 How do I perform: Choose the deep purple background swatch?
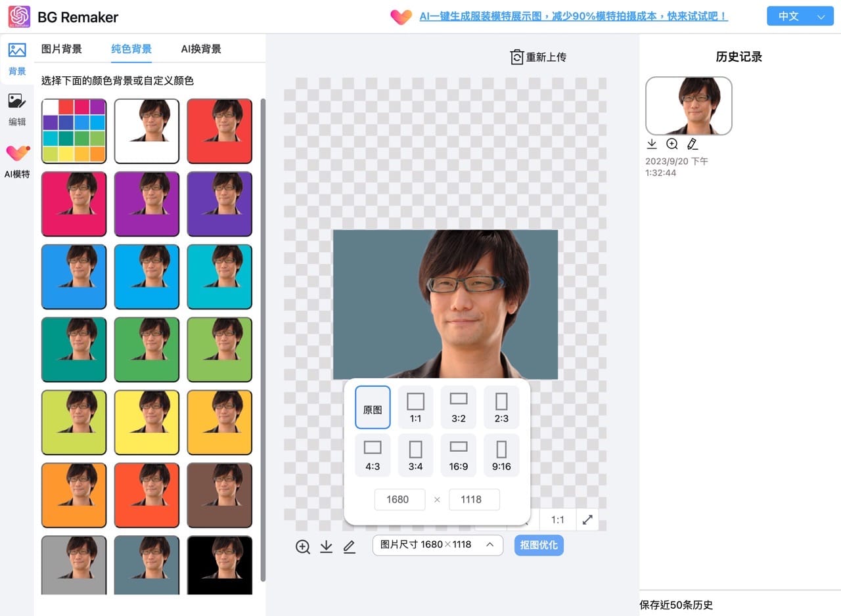point(219,204)
